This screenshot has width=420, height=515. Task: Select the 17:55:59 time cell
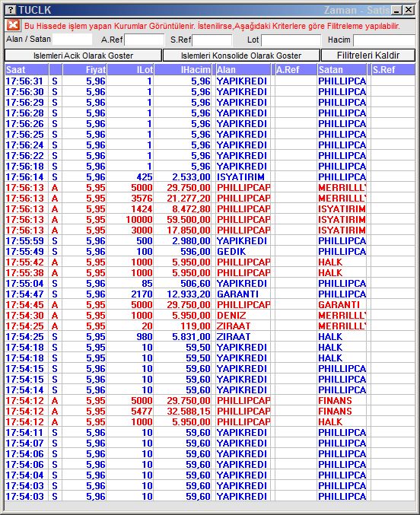click(24, 240)
